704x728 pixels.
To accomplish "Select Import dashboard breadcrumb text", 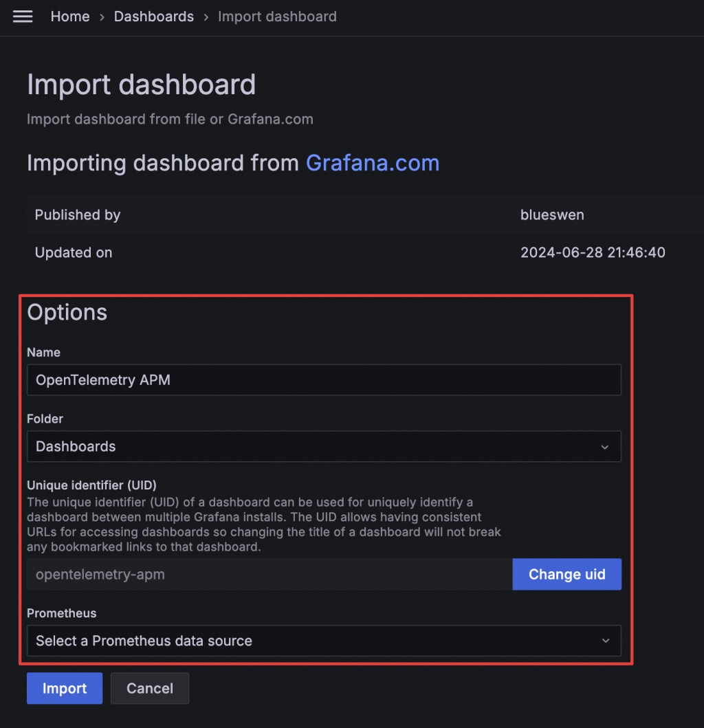I will click(x=277, y=16).
